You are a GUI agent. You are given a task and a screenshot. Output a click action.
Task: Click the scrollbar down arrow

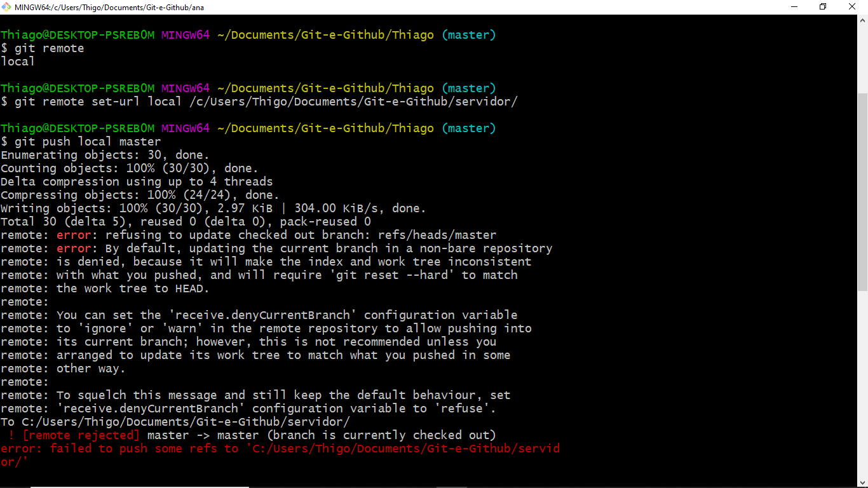tap(862, 482)
